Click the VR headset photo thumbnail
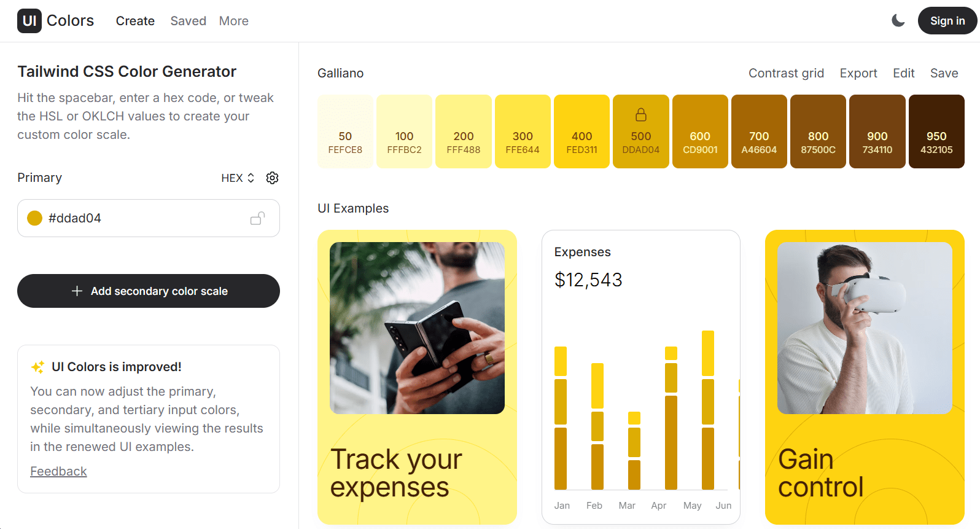 (x=865, y=328)
